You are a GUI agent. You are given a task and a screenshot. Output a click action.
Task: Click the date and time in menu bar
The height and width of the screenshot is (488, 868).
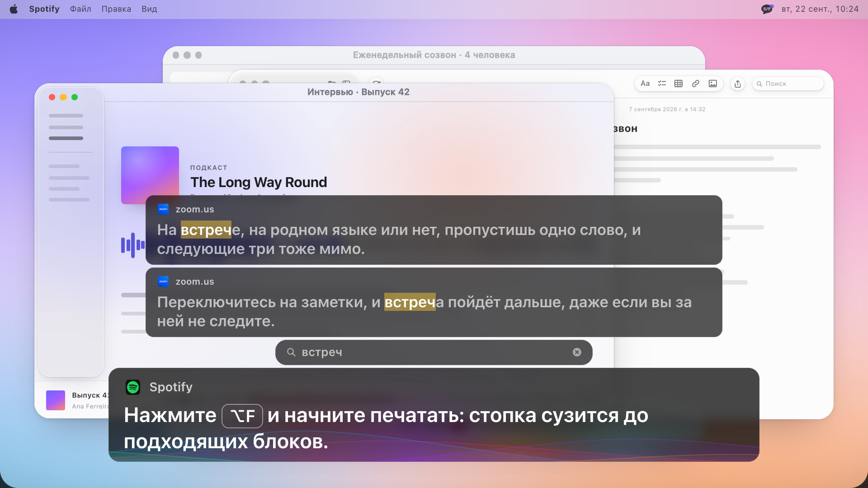(820, 9)
